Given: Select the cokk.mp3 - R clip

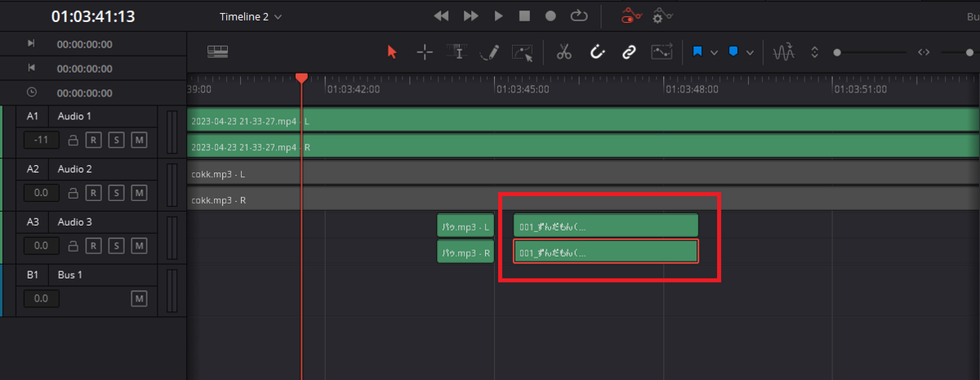Looking at the screenshot, I should 583,199.
